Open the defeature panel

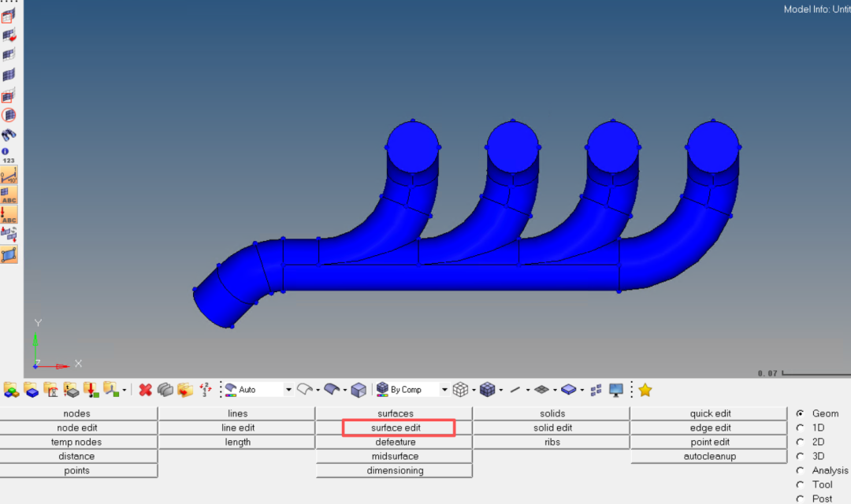[395, 442]
